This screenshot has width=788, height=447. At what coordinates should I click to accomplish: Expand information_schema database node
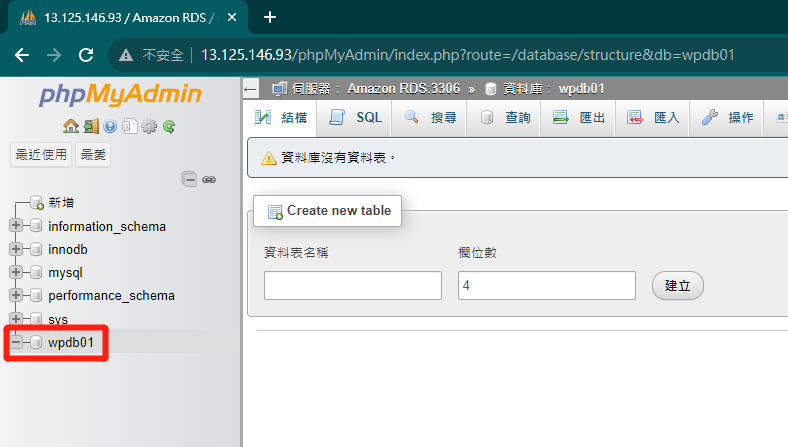click(16, 225)
